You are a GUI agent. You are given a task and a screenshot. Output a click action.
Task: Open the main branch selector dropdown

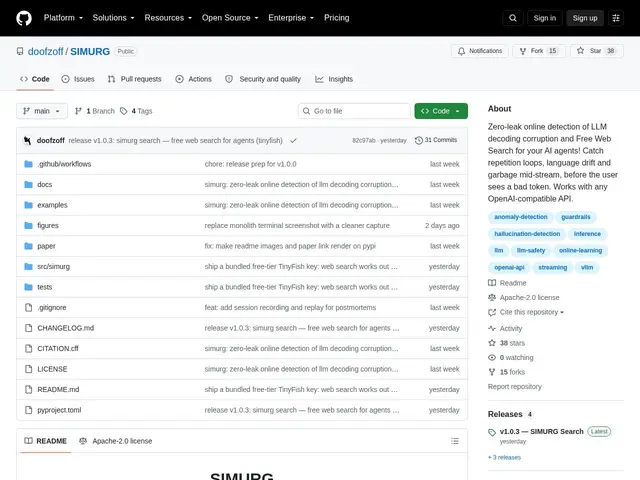coord(42,111)
